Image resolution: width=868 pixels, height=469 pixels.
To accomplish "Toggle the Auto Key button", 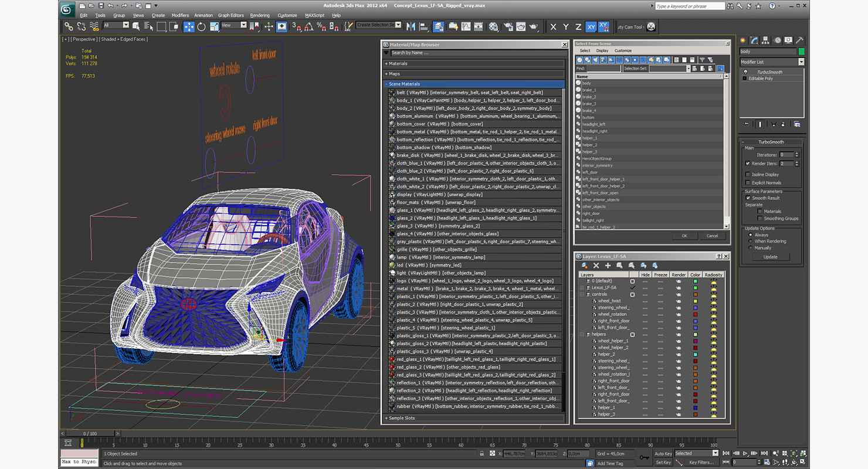I will pyautogui.click(x=663, y=453).
